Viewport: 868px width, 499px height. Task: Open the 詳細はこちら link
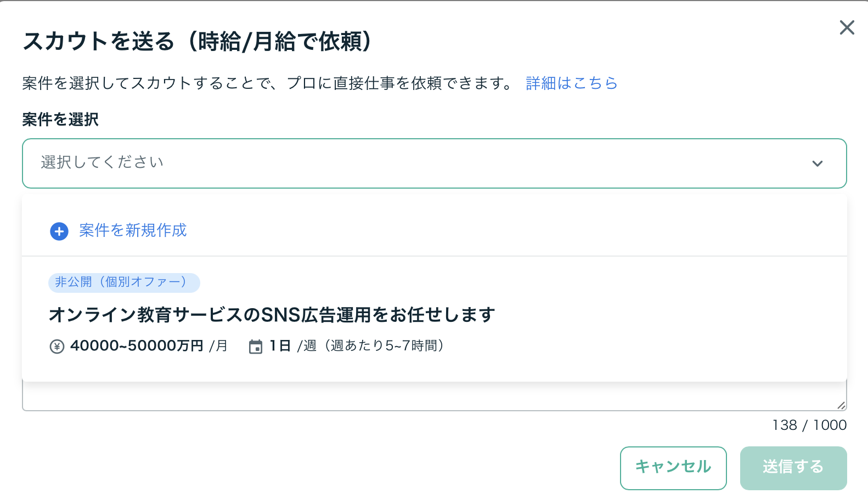(571, 83)
